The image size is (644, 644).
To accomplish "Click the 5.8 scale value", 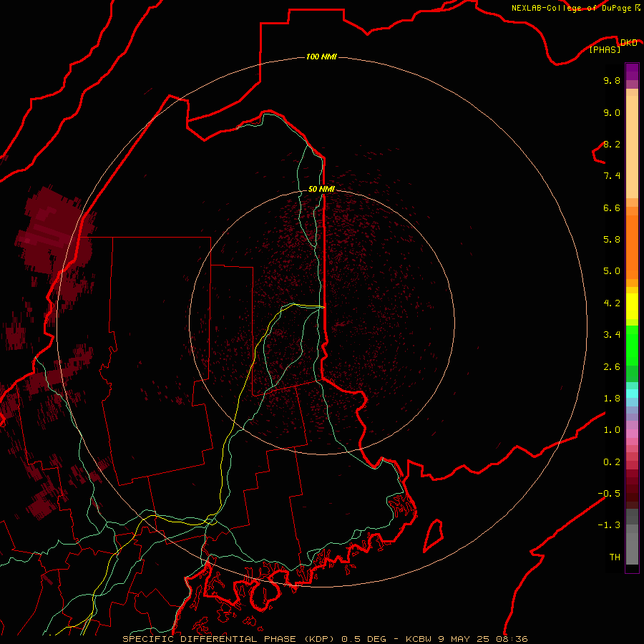I will (x=612, y=240).
